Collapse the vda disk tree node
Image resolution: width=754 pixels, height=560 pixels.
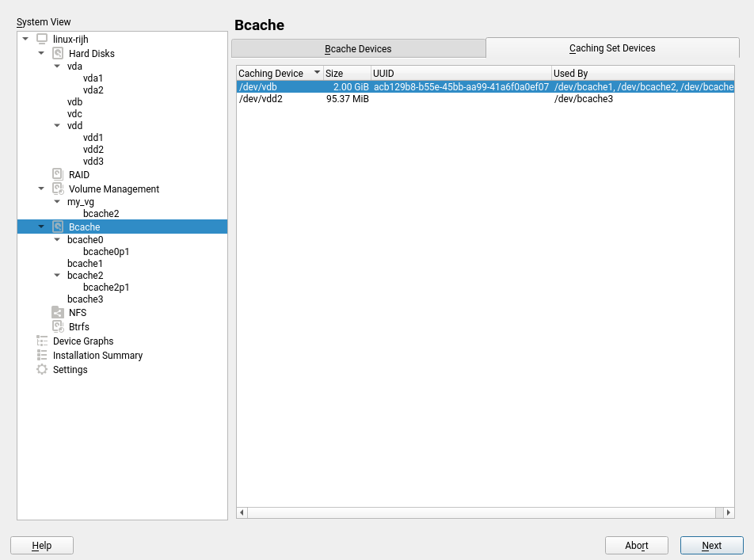(57, 67)
